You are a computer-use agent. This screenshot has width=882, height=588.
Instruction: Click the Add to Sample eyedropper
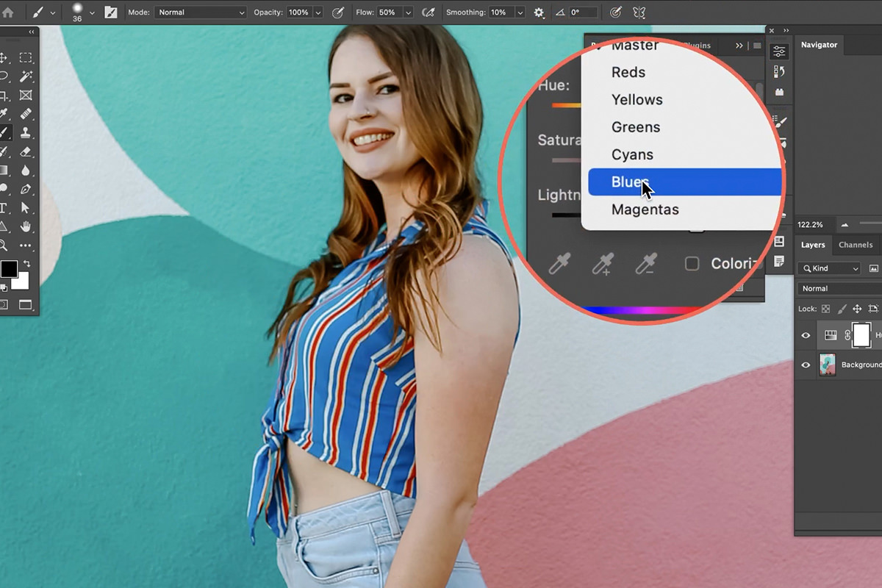603,263
